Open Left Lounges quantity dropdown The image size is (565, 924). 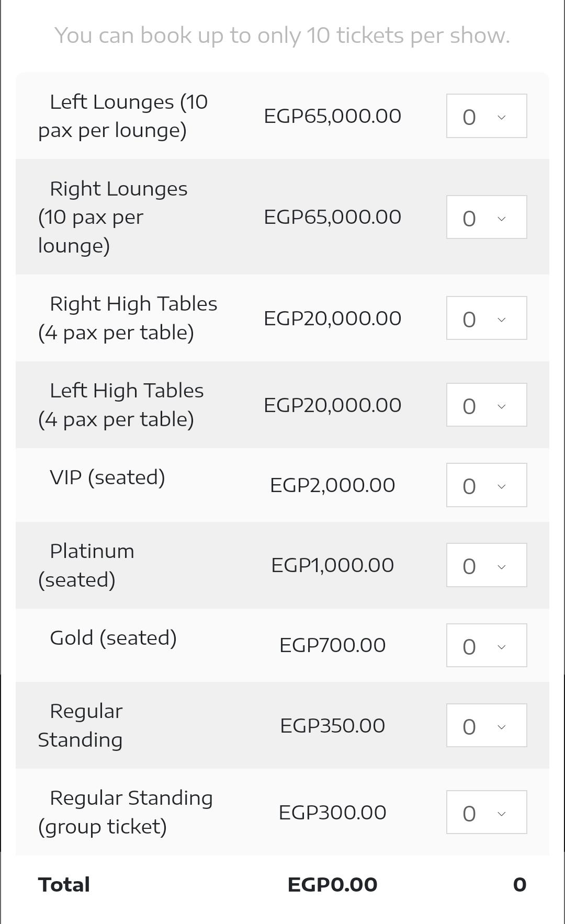click(x=486, y=116)
